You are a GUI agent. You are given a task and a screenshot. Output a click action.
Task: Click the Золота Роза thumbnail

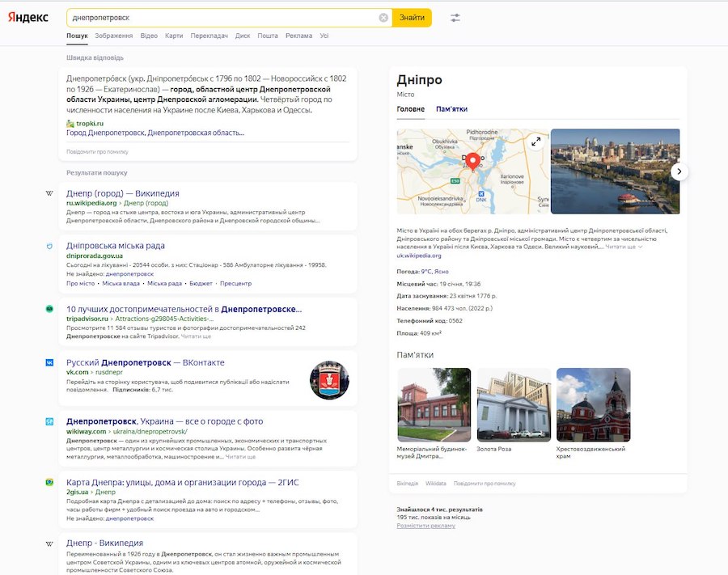514,404
